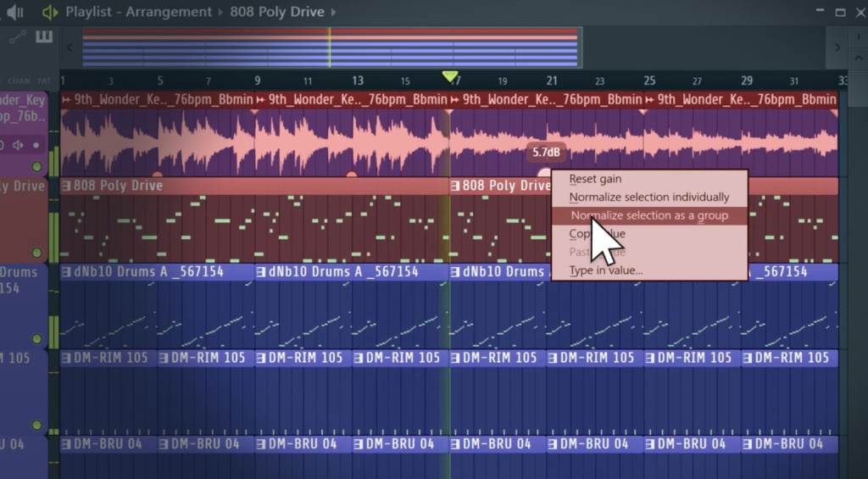Click pattern icon of DM-BRU 04 clip at bar 29
This screenshot has height=479, width=868.
tap(747, 444)
